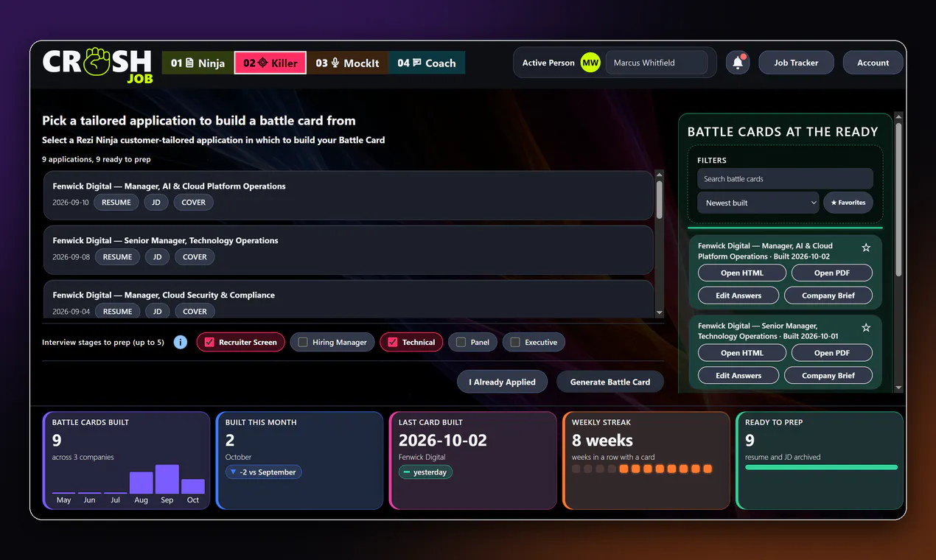The width and height of the screenshot is (936, 560).
Task: Check the Recruiter Screen stage
Action: [x=240, y=342]
